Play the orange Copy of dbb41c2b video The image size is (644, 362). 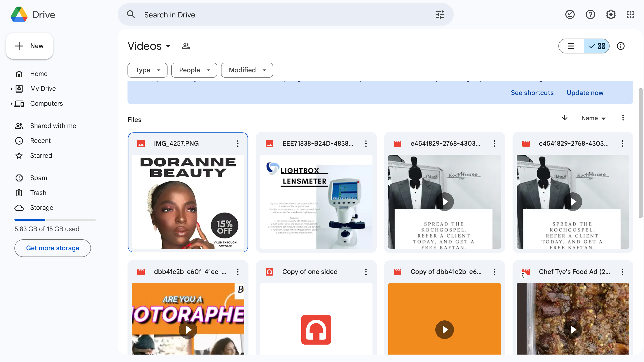444,330
